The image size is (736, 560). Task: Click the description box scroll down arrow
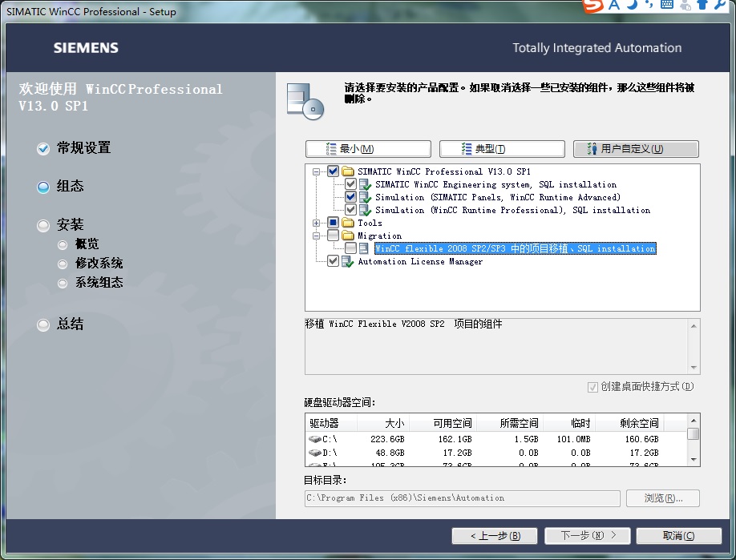click(694, 368)
